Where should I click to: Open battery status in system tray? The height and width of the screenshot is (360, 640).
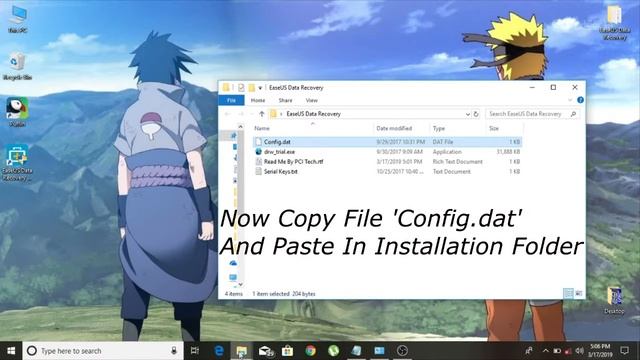click(557, 351)
